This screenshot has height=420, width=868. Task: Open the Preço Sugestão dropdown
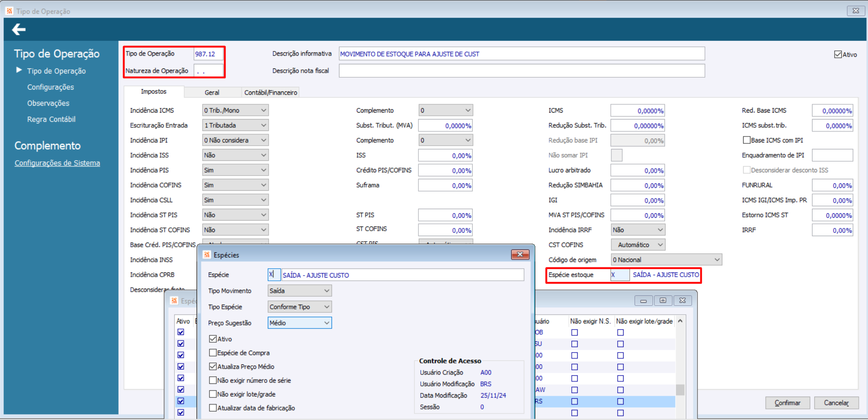[299, 323]
